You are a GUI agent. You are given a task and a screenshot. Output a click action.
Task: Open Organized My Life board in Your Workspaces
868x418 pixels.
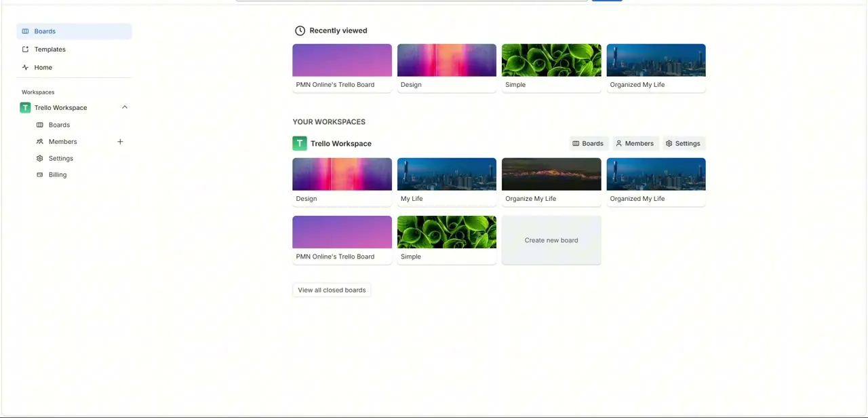[x=656, y=182]
